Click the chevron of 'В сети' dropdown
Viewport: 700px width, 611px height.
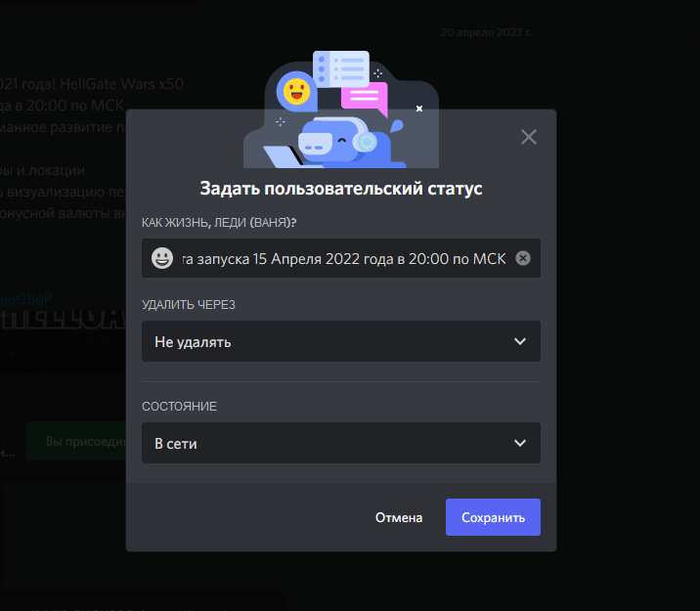point(520,443)
